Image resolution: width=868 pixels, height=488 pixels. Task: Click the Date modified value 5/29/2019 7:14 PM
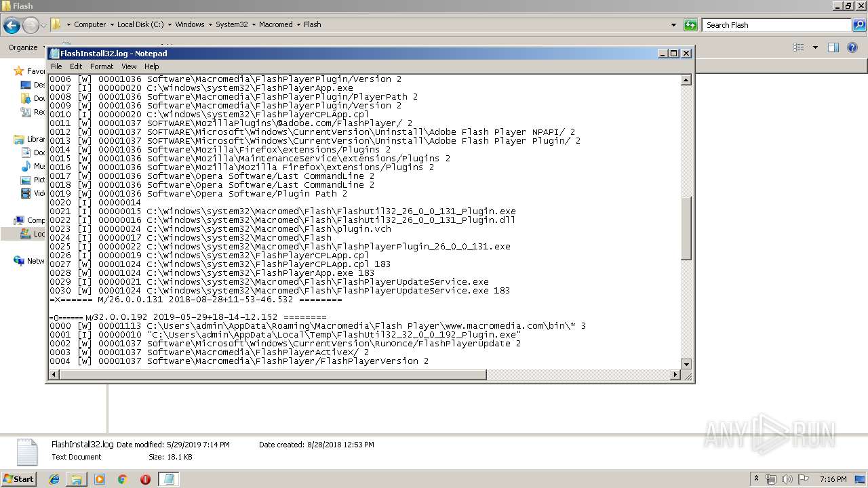pos(198,445)
